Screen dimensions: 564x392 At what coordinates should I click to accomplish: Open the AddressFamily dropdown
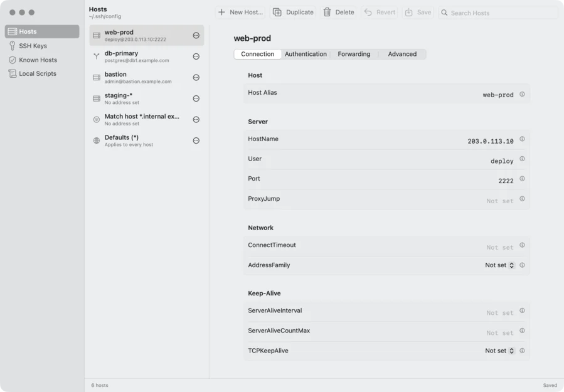(499, 265)
